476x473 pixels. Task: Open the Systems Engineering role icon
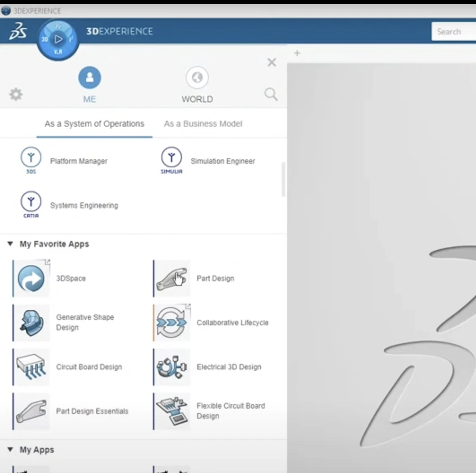pyautogui.click(x=31, y=204)
